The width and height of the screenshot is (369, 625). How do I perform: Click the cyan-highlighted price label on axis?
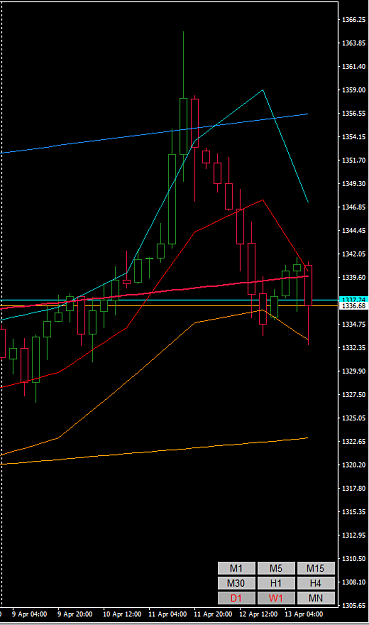point(354,299)
